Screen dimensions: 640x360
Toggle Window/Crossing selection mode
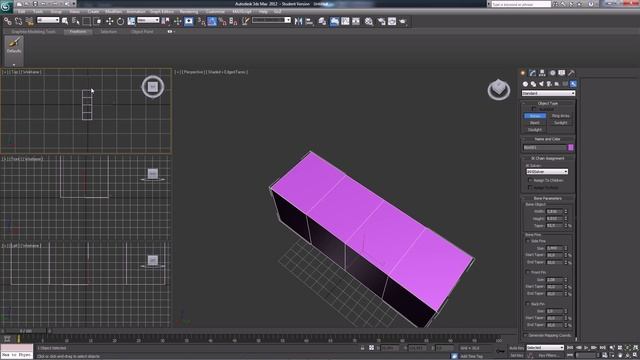pyautogui.click(x=98, y=21)
